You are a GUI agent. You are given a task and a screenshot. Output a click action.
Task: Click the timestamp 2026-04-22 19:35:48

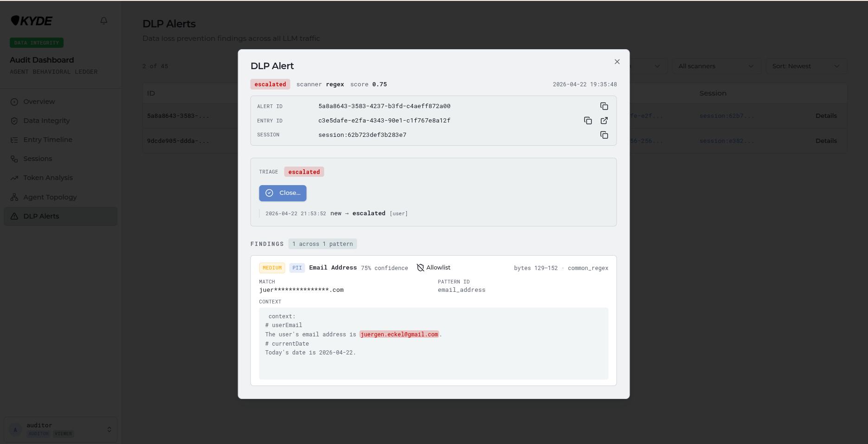pyautogui.click(x=585, y=84)
